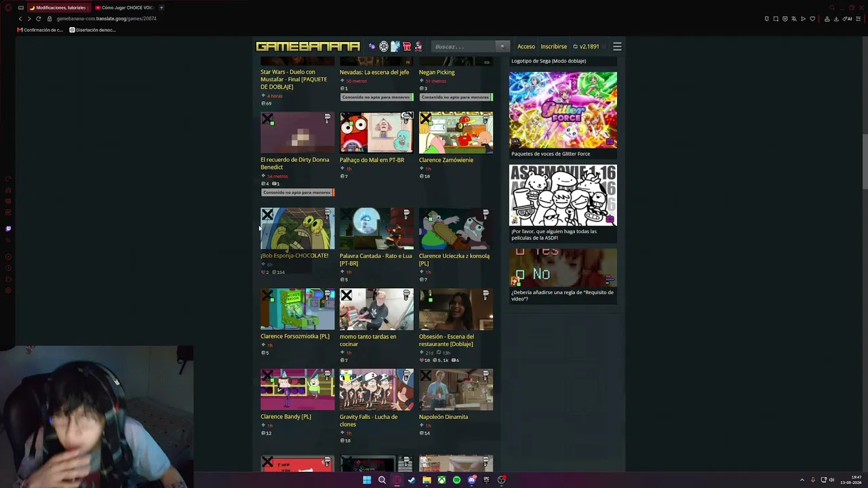Switch to the Modificaciones, tutoriales tab
The image size is (868, 488).
[58, 7]
